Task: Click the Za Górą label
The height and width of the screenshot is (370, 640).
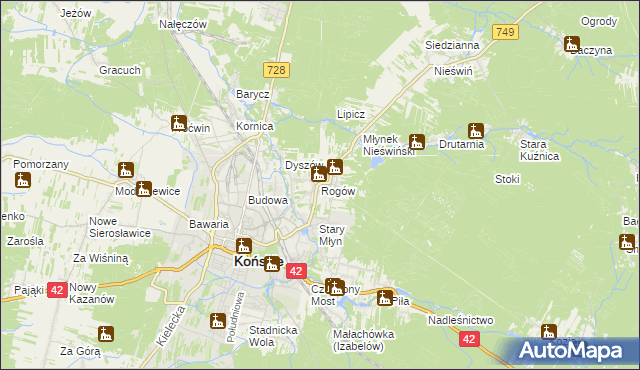Action: tap(80, 352)
